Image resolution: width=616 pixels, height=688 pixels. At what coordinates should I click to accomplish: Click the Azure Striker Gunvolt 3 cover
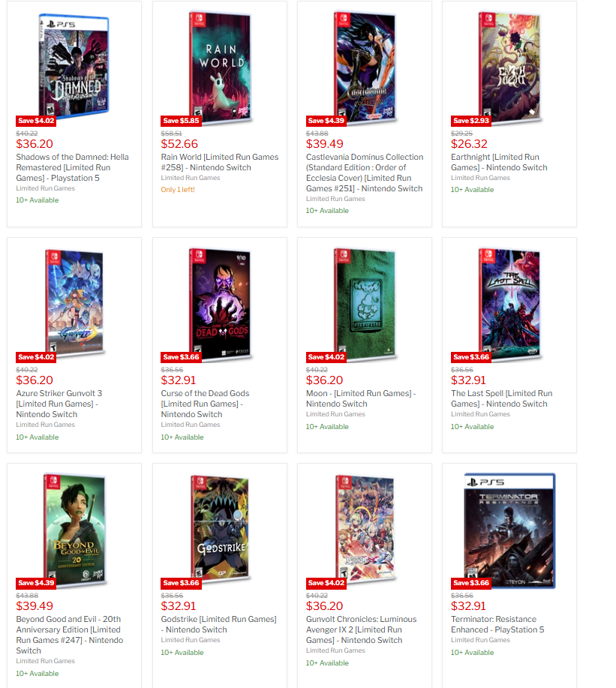tap(74, 303)
